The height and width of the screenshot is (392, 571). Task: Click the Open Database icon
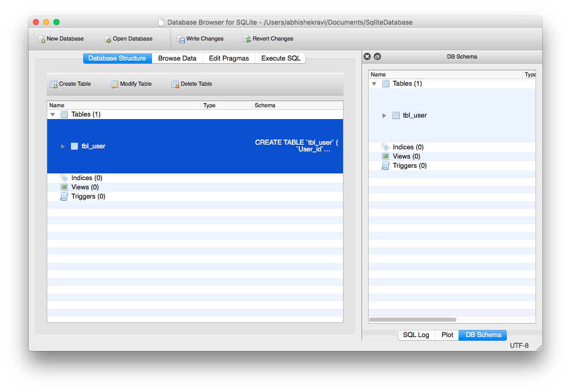pos(108,39)
